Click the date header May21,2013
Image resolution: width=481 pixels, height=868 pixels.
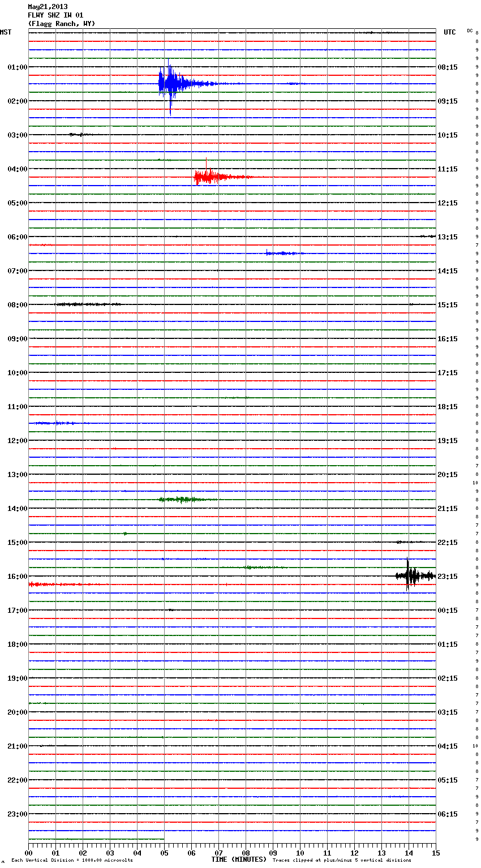point(48,7)
